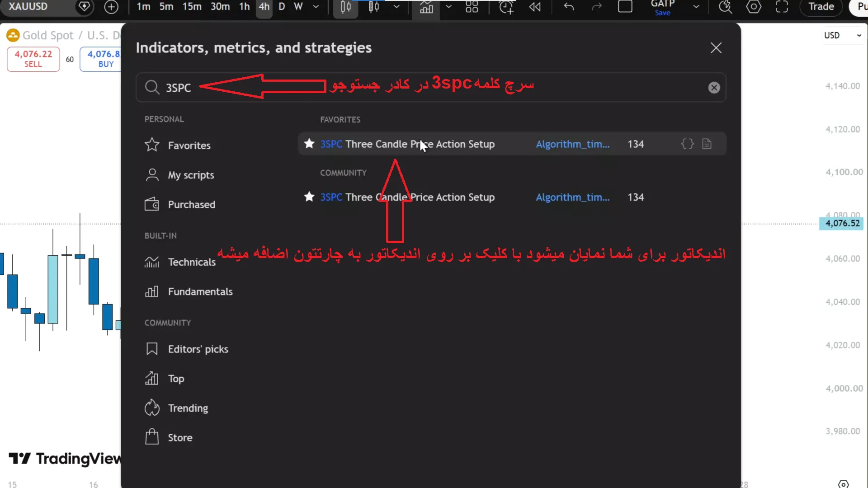Open the Indicators toolbar icon
The width and height of the screenshot is (868, 488).
[426, 7]
